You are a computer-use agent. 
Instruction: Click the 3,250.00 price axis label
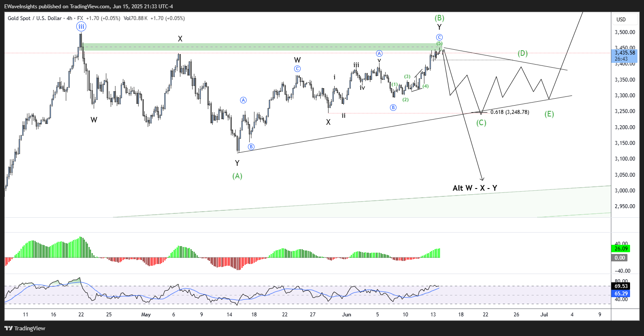tap(624, 111)
